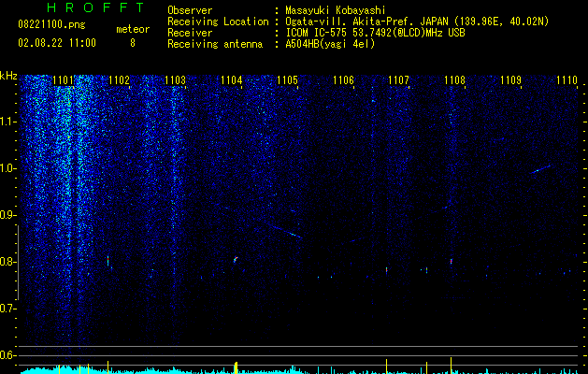Click the "Receiving antenna" label
The width and height of the screenshot is (588, 374).
pos(215,44)
